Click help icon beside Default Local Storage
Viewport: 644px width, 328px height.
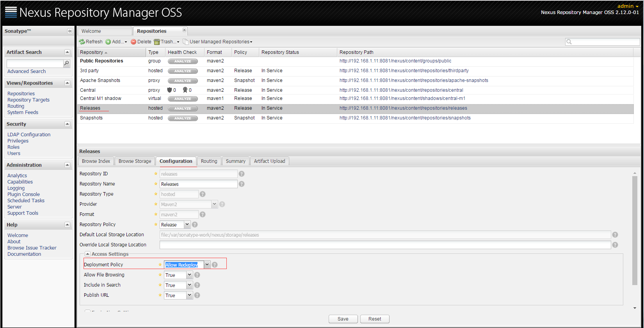click(x=615, y=235)
